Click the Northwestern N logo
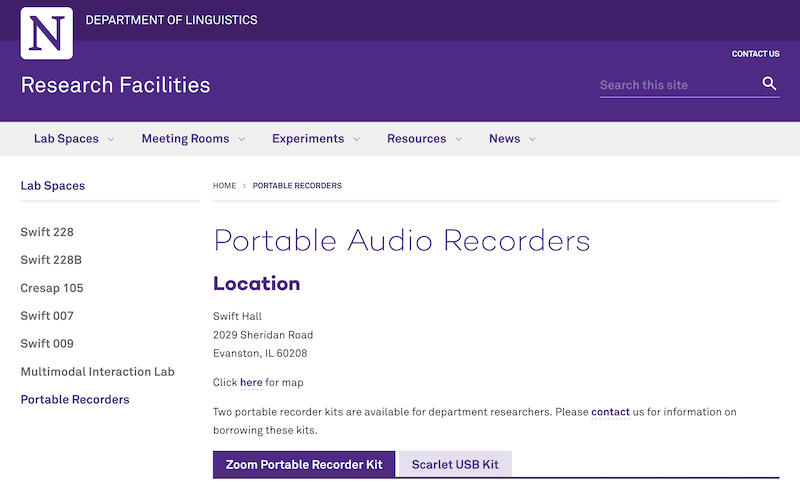Image resolution: width=800 pixels, height=486 pixels. point(46,33)
